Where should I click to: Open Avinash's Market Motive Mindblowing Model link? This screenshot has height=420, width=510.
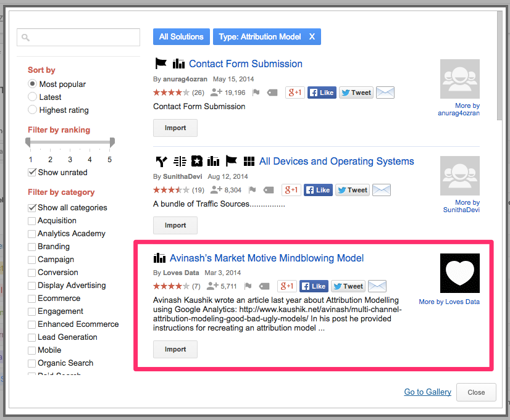pos(267,258)
